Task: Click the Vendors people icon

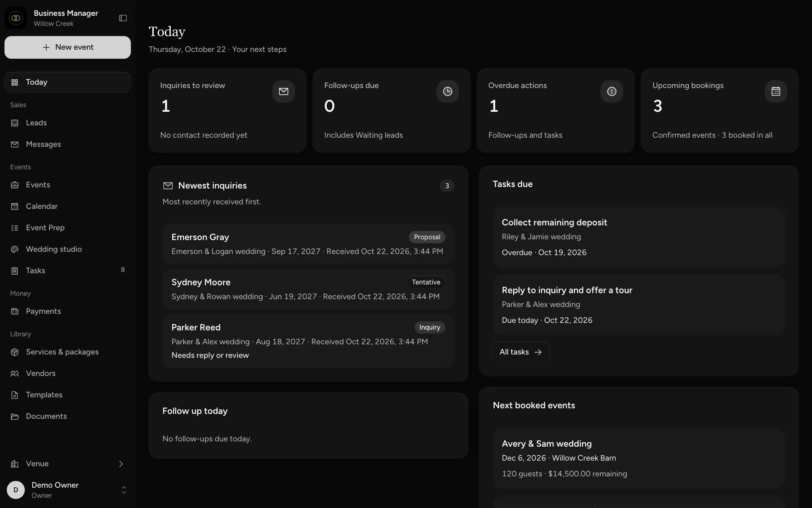Action: 15,373
